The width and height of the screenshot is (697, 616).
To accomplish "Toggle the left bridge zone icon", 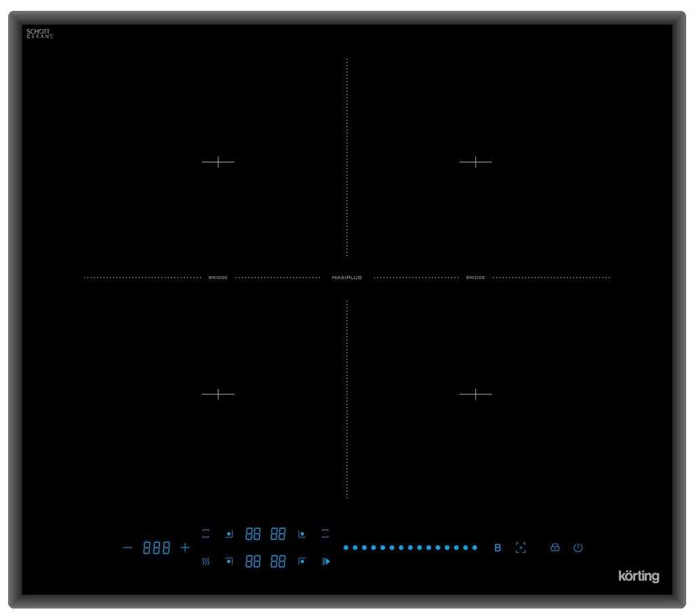I will (206, 534).
